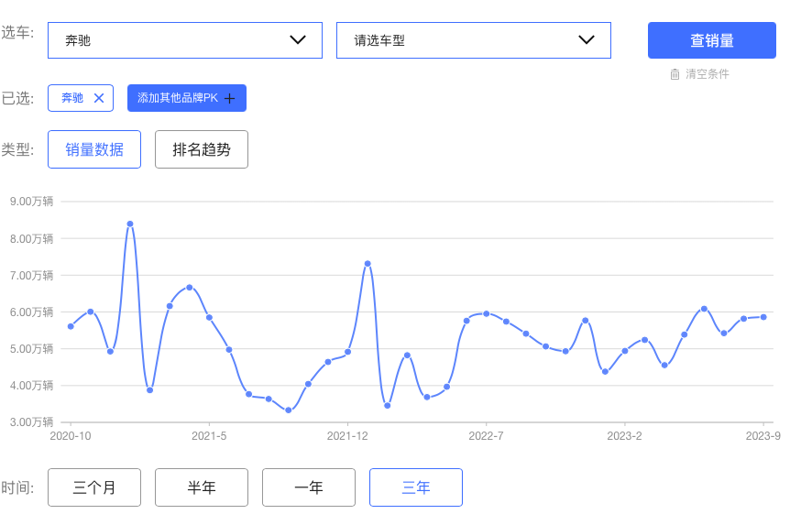Add another brand with 添加其他品牌PK
Viewport: 812px width, 525px height.
click(187, 98)
